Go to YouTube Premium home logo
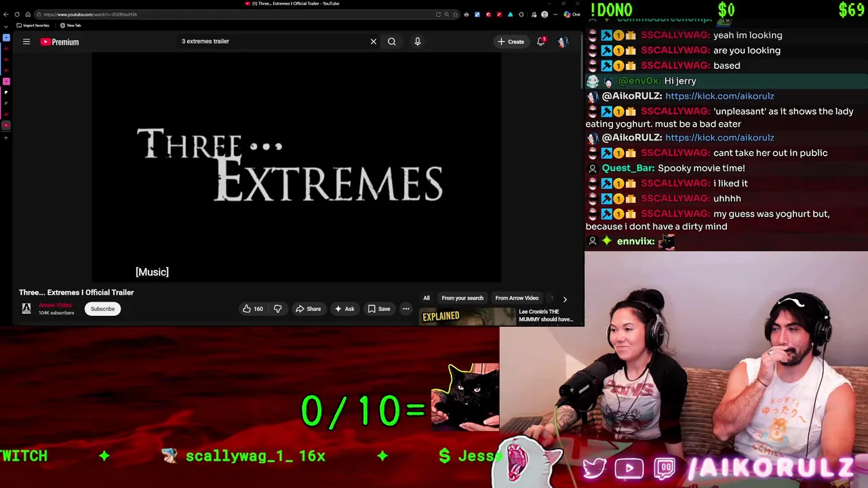The width and height of the screenshot is (868, 488). click(60, 42)
